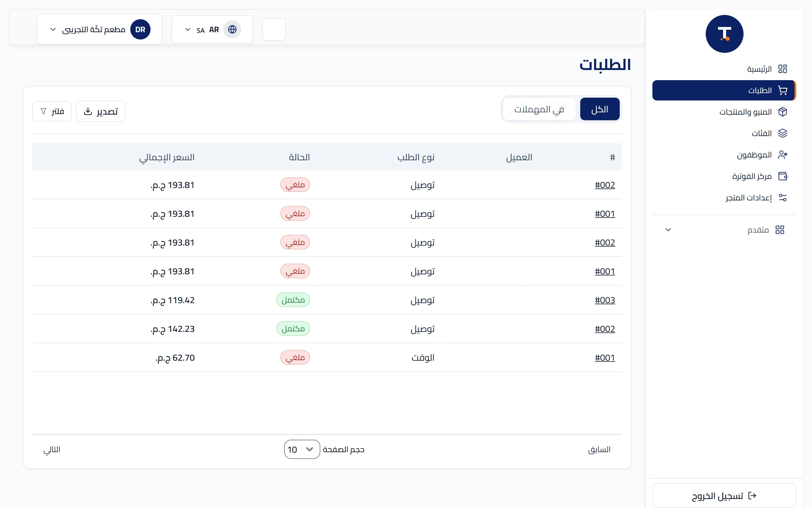Click the home grid icon beside الرئيسية

[x=782, y=69]
